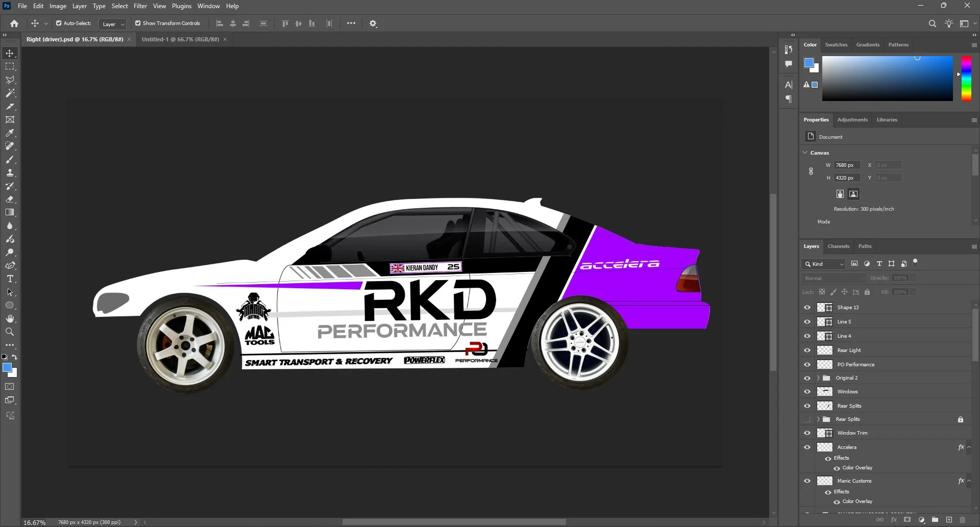The height and width of the screenshot is (527, 980).
Task: Open the Filter menu
Action: (x=140, y=6)
